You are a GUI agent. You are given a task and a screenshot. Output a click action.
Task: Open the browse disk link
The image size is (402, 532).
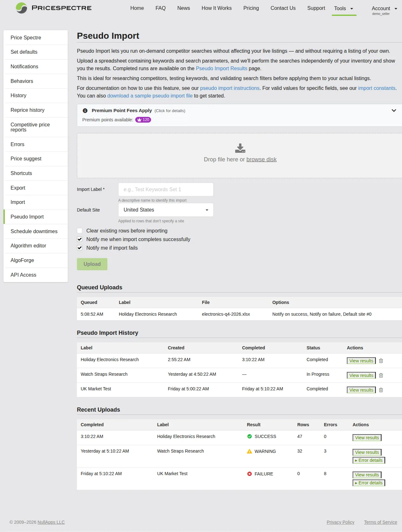tap(261, 159)
